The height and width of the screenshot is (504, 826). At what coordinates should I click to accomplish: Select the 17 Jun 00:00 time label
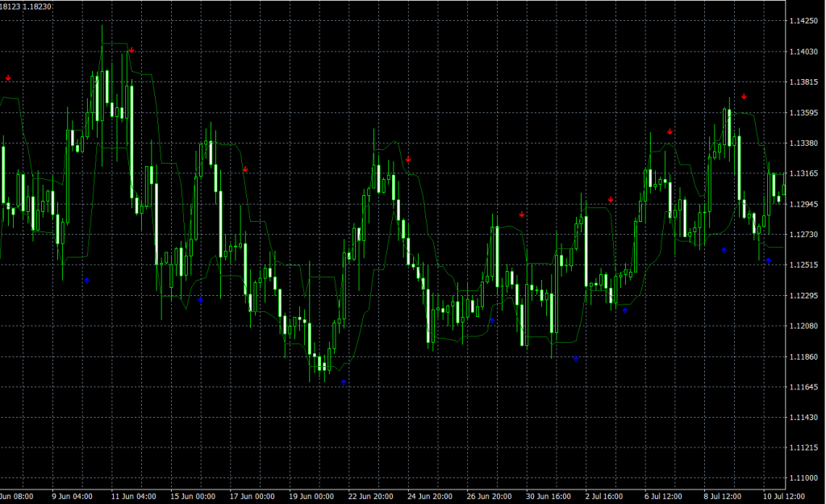click(252, 496)
